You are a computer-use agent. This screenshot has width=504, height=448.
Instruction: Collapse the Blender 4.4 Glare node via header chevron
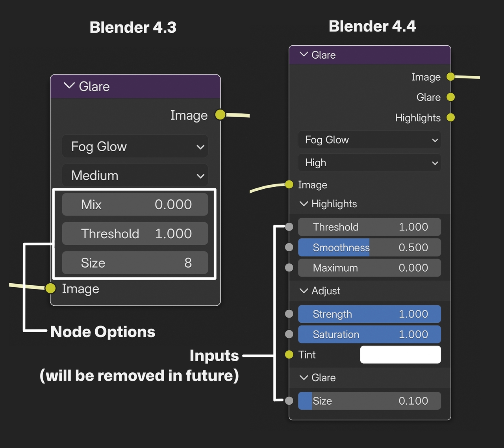(304, 54)
